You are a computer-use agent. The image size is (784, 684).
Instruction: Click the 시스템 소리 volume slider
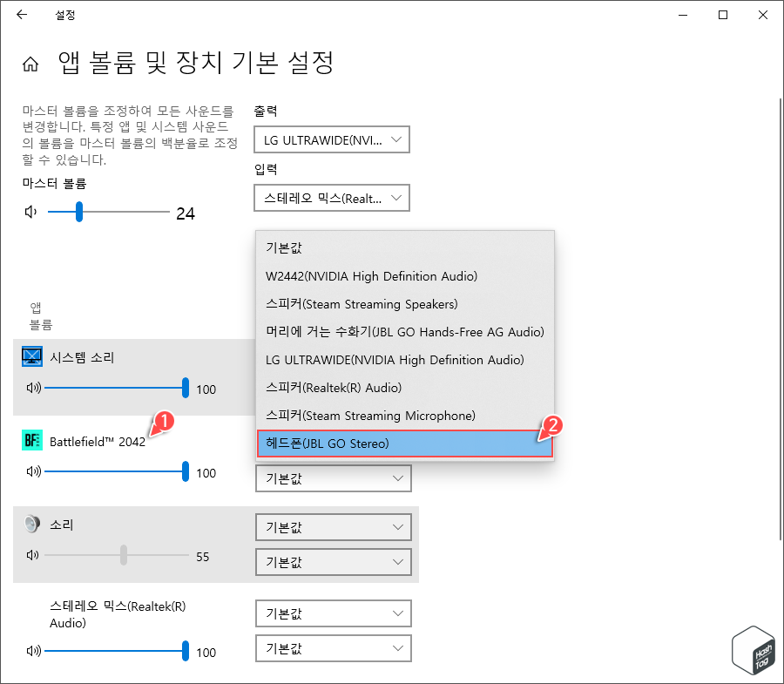coord(117,388)
